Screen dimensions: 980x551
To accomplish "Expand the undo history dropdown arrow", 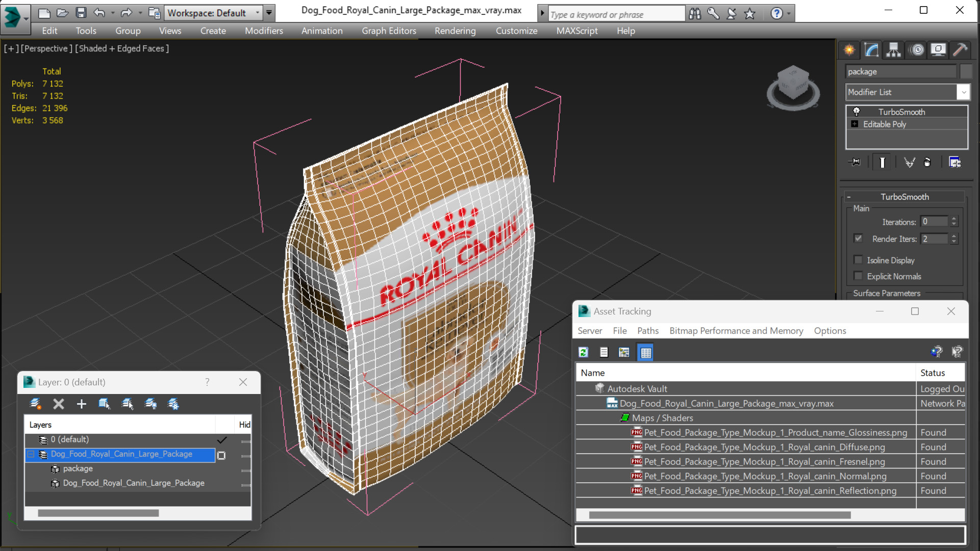I will 112,13.
